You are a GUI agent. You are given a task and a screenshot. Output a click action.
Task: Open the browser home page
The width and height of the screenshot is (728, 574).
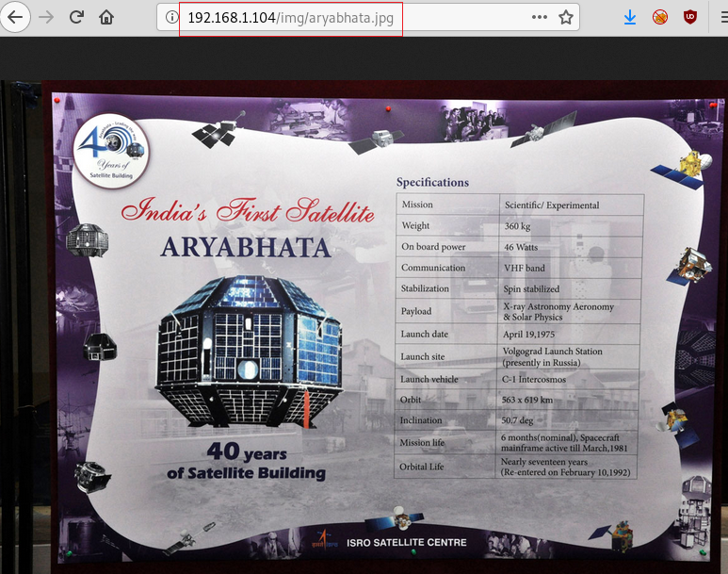coord(106,17)
